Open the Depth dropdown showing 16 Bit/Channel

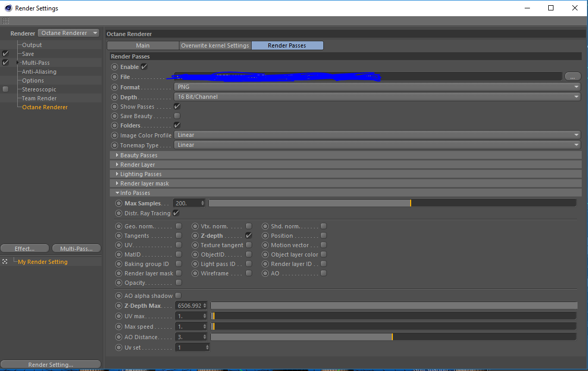pyautogui.click(x=377, y=97)
